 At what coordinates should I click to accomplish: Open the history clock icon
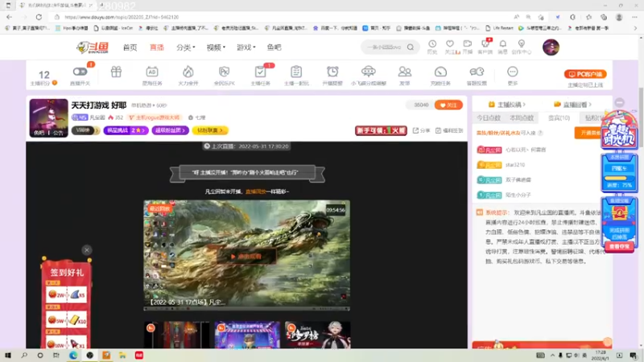[x=432, y=43]
